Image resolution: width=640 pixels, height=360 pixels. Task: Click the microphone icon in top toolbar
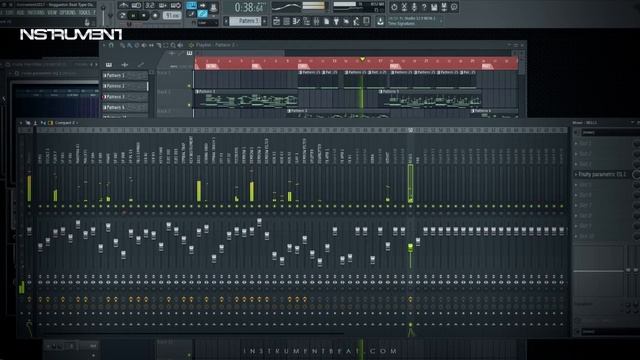[414, 7]
